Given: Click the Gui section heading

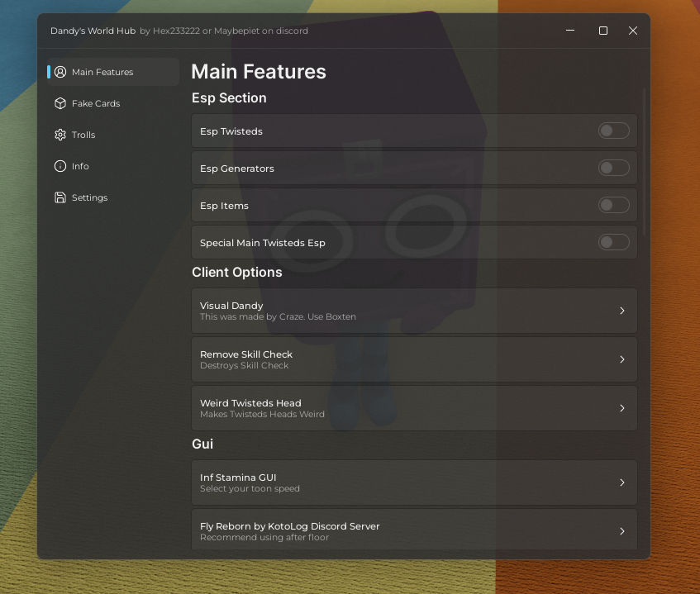Looking at the screenshot, I should 202,444.
